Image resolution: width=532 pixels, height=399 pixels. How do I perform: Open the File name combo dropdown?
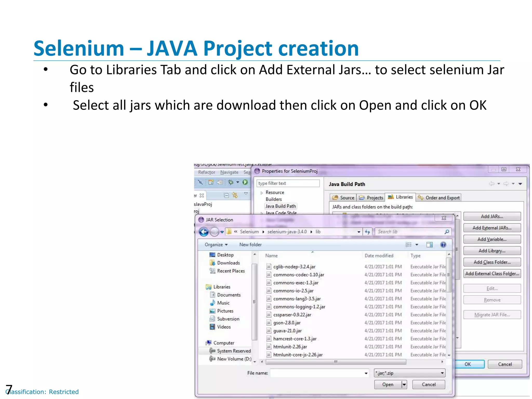(366, 373)
